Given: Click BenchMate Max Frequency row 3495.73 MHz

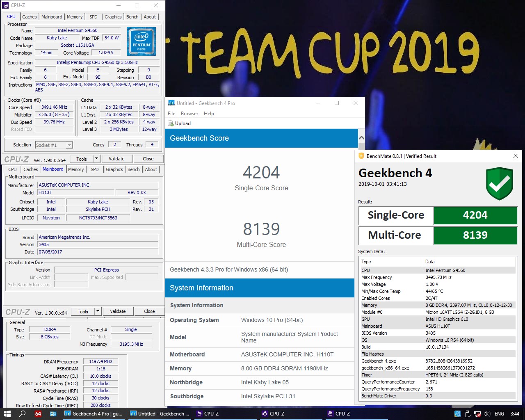Looking at the screenshot, I should pos(438,277).
